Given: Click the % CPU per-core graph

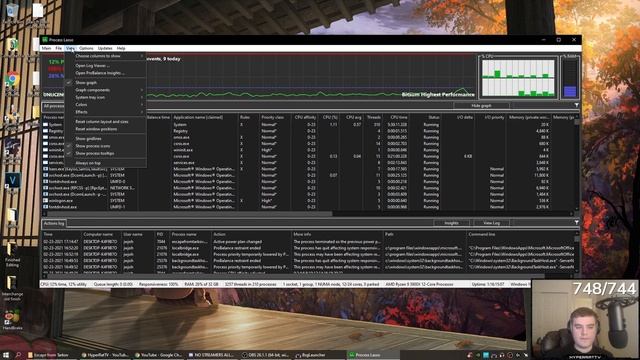Looking at the screenshot, I should tap(518, 78).
